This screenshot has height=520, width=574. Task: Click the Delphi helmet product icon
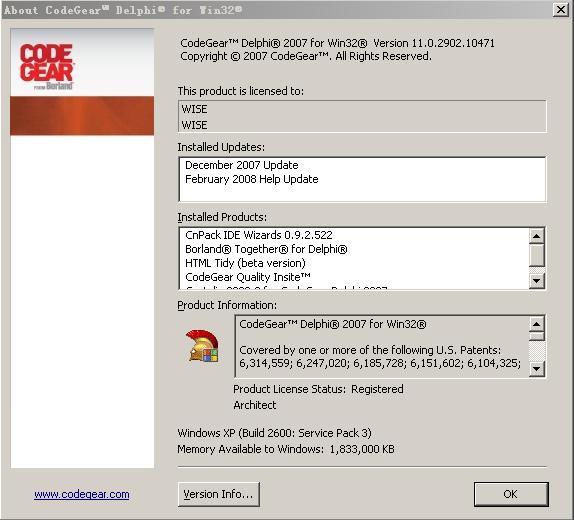coord(203,346)
